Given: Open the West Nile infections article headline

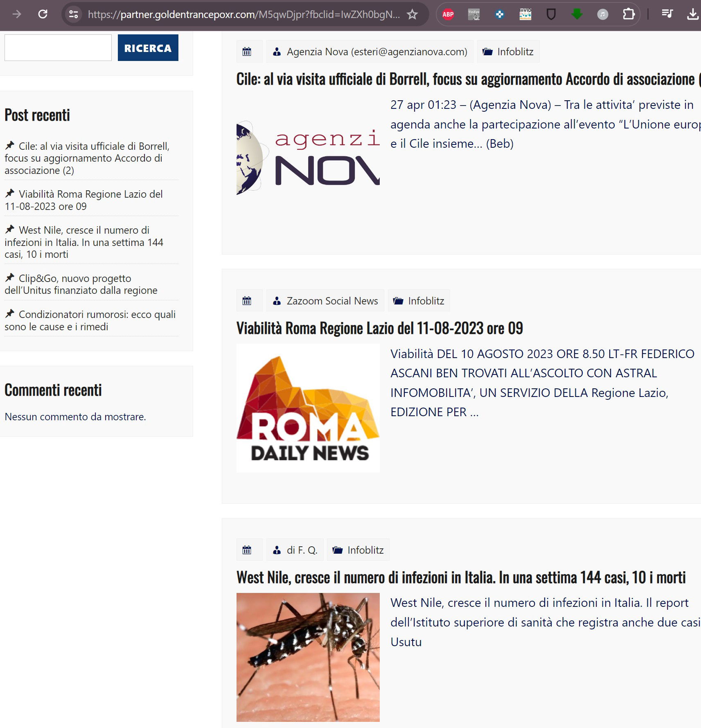Looking at the screenshot, I should coord(461,577).
